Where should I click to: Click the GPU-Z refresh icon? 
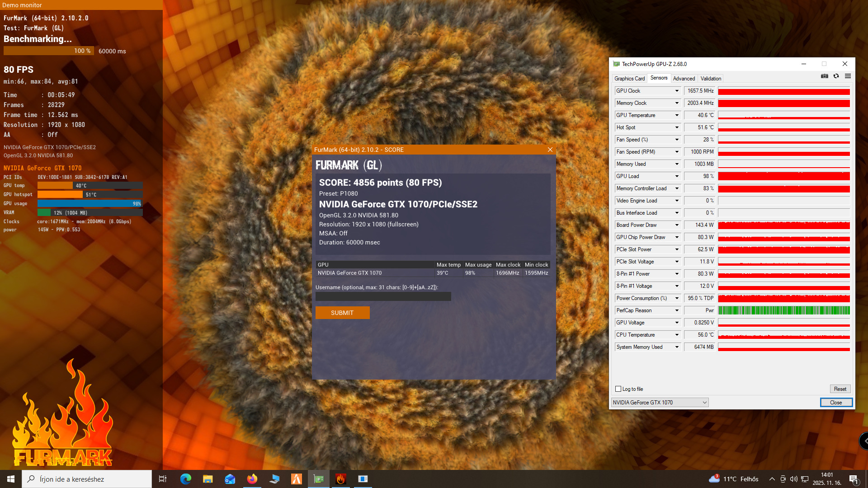(x=836, y=76)
